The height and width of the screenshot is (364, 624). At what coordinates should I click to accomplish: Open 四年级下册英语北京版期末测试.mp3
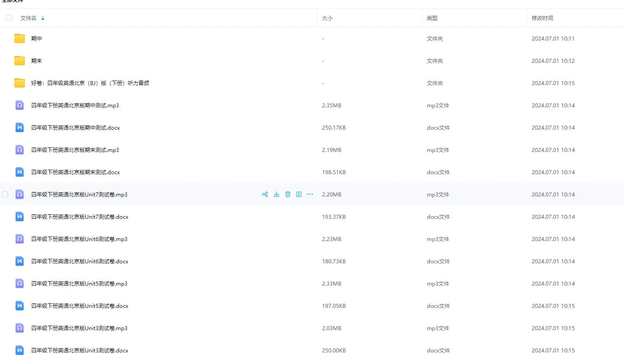[x=75, y=150]
